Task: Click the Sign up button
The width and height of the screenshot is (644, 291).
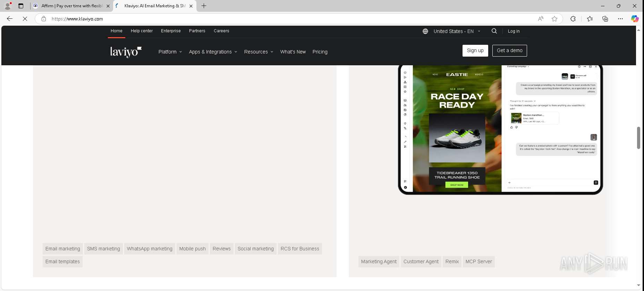Action: tap(475, 51)
